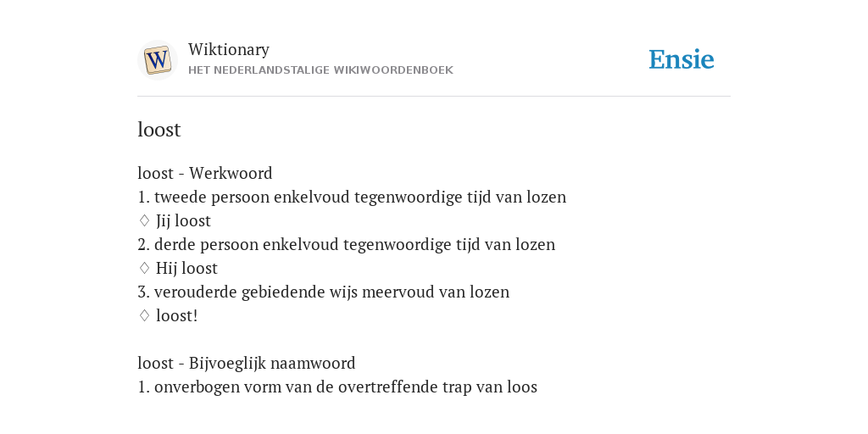Screen dimensions: 868x434
Task: Click the word 'loos' in the last definition
Action: 522,387
